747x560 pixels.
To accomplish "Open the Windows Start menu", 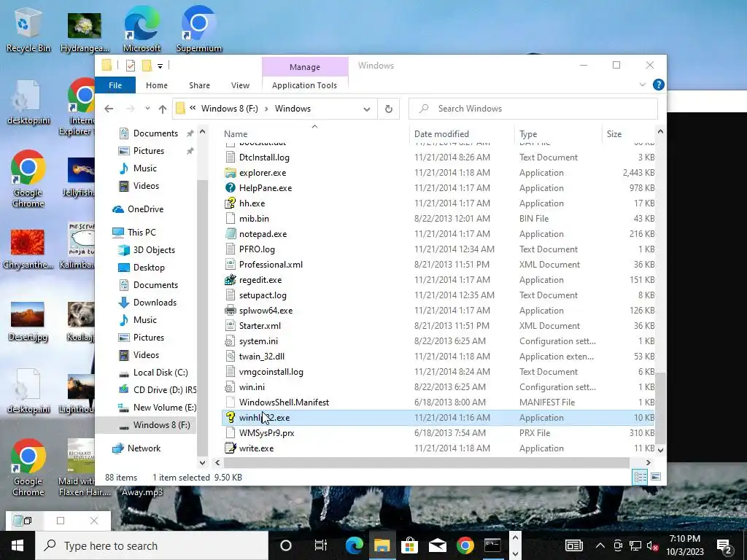I will (x=18, y=545).
